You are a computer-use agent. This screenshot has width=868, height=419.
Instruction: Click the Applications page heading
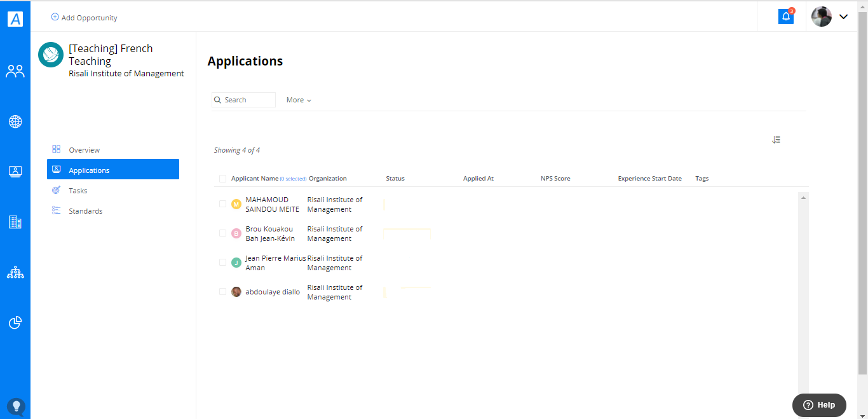pos(245,61)
